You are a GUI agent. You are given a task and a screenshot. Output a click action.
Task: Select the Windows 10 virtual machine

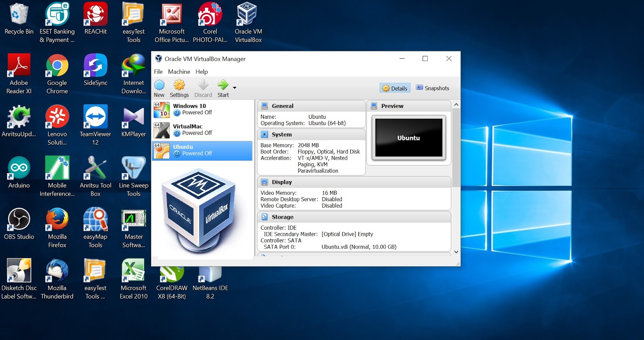[x=202, y=109]
